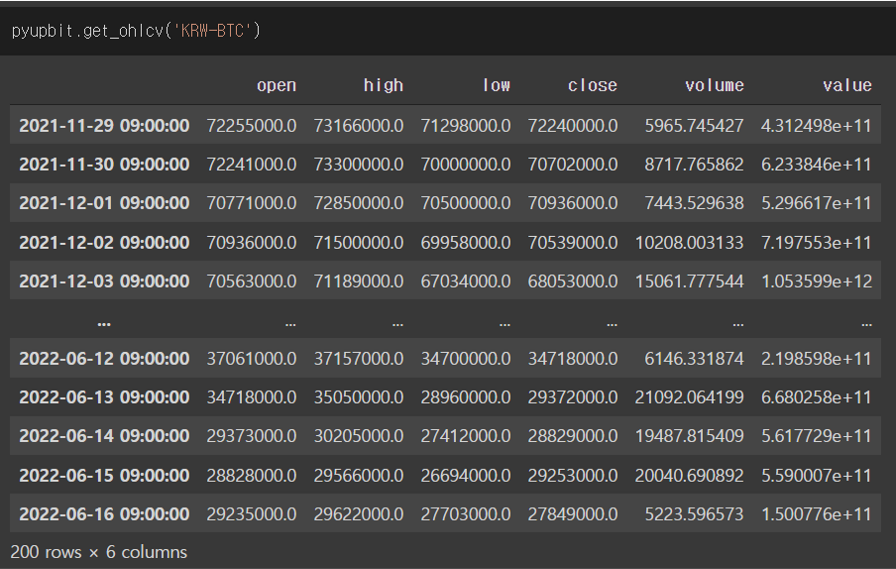Screen dimensions: 896x569
Task: Click high value 71189000.0
Action: pyautogui.click(x=358, y=282)
